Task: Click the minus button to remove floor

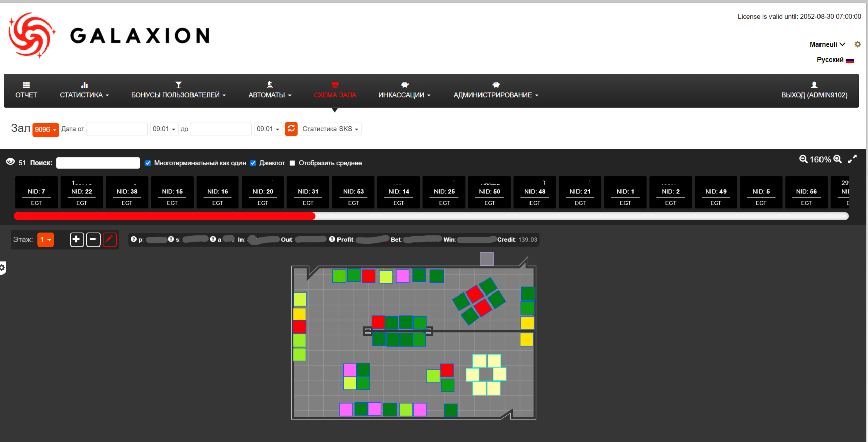Action: coord(93,239)
